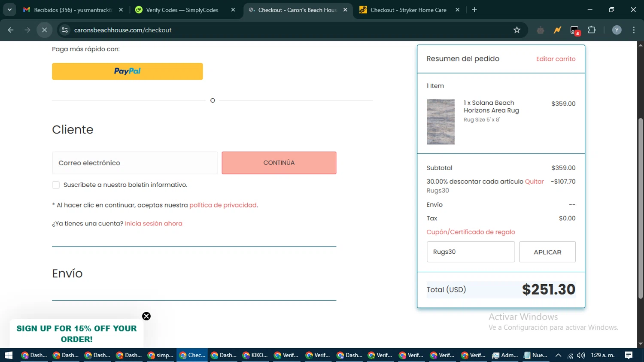
Task: Click the CONTINÚA button
Action: pos(279,163)
